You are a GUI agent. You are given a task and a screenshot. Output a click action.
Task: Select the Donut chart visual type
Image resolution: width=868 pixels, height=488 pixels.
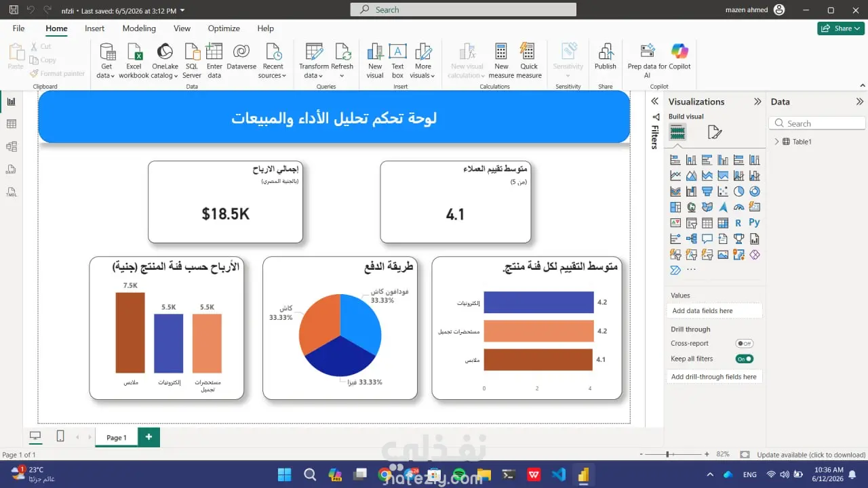click(x=755, y=191)
